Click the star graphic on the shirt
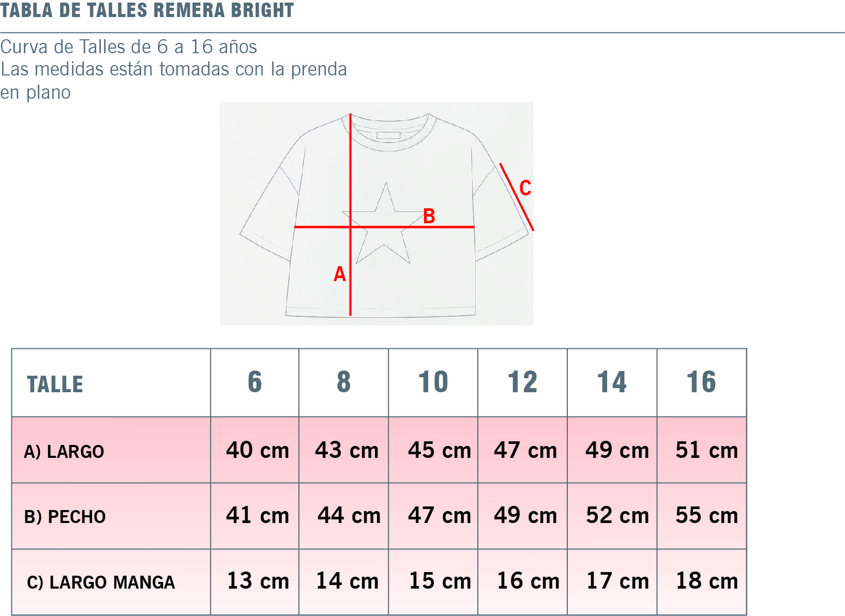The image size is (845, 616). (384, 223)
